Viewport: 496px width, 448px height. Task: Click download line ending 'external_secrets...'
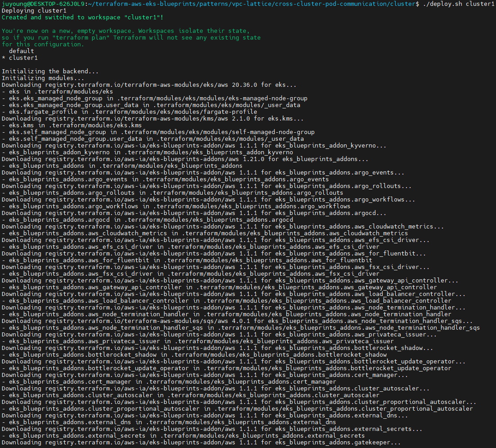(212, 429)
